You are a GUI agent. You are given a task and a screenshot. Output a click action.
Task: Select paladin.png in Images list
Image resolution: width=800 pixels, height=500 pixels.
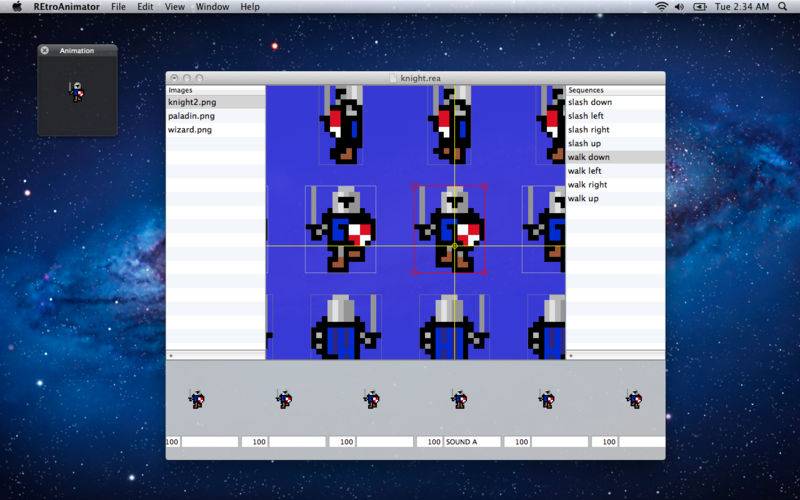point(216,116)
